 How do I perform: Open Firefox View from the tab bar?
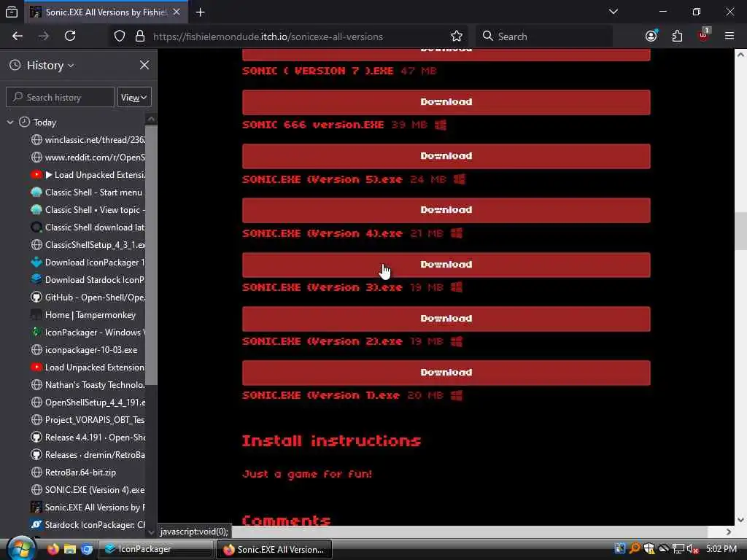click(x=12, y=12)
